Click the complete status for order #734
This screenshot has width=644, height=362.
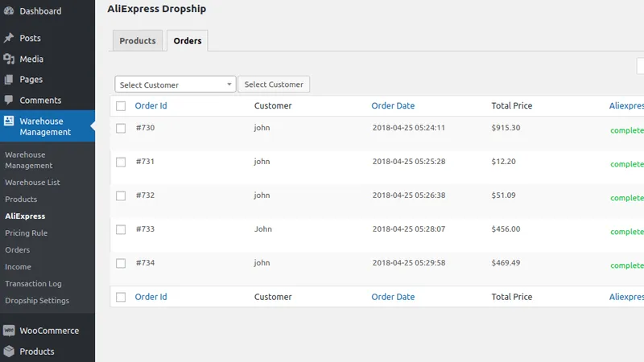tap(627, 265)
